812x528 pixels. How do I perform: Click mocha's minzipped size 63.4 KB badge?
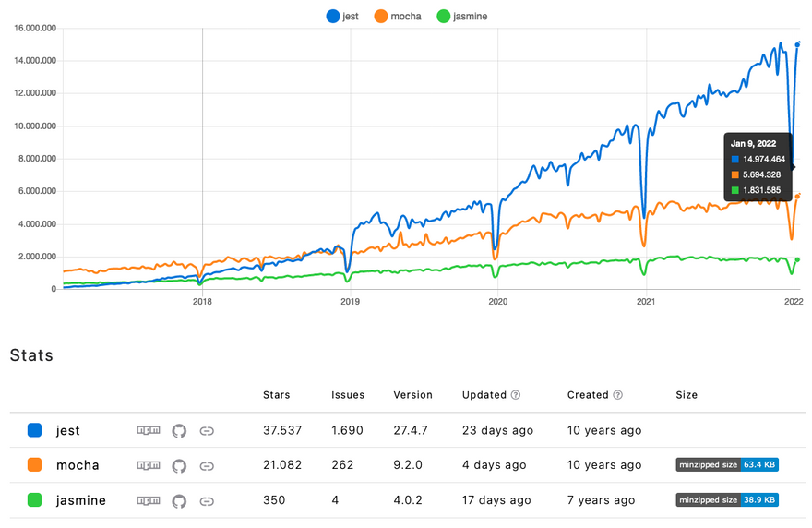click(727, 465)
